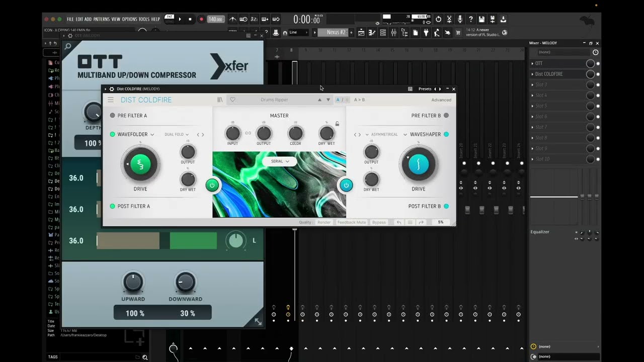Viewport: 644px width, 362px height.
Task: Open the Dual Fold mode dropdown
Action: [x=177, y=134]
